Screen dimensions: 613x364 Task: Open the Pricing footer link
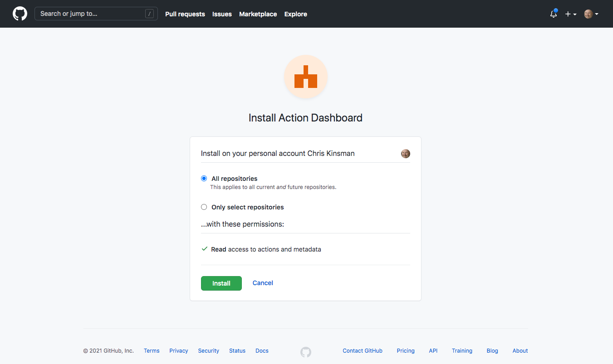(x=406, y=351)
